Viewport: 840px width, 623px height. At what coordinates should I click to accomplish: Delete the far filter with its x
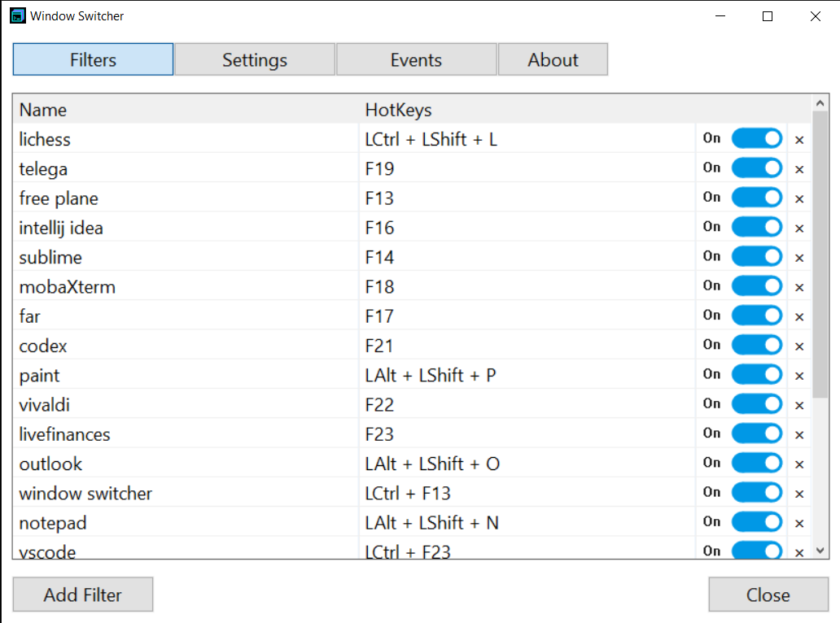coord(799,317)
